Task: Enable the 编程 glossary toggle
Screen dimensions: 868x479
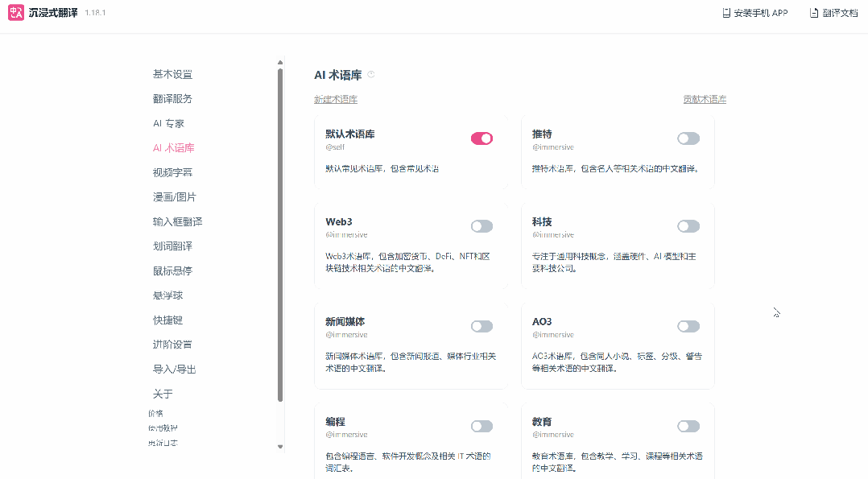Action: pyautogui.click(x=482, y=426)
